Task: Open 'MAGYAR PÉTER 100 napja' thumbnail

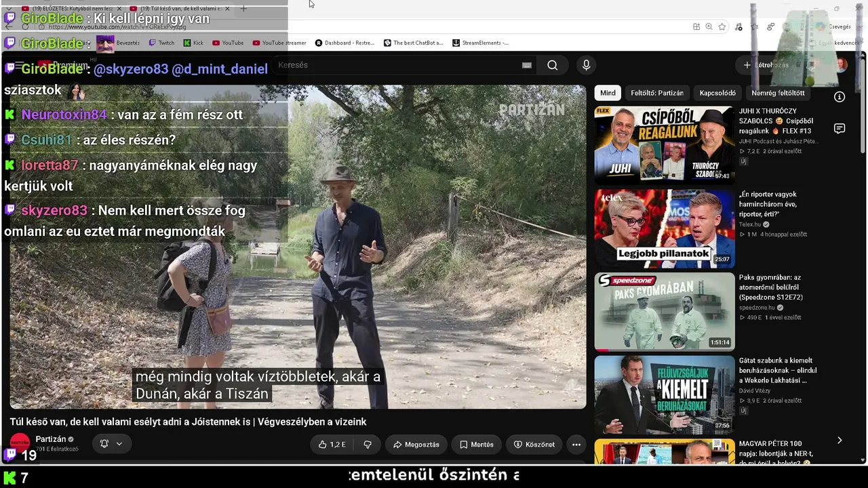Action: tap(665, 452)
